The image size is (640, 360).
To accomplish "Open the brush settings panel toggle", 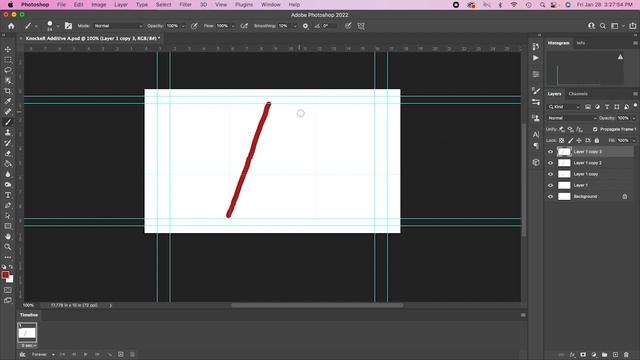I will click(68, 26).
